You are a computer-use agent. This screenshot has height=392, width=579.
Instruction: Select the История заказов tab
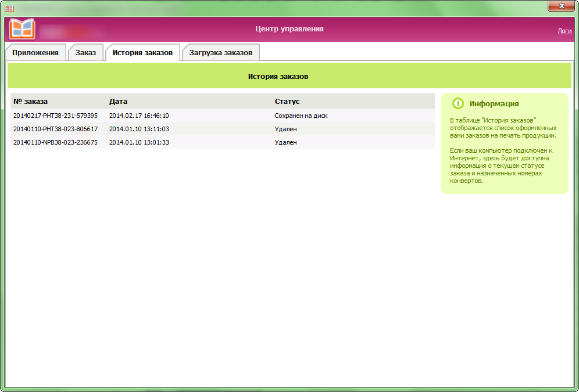point(142,52)
